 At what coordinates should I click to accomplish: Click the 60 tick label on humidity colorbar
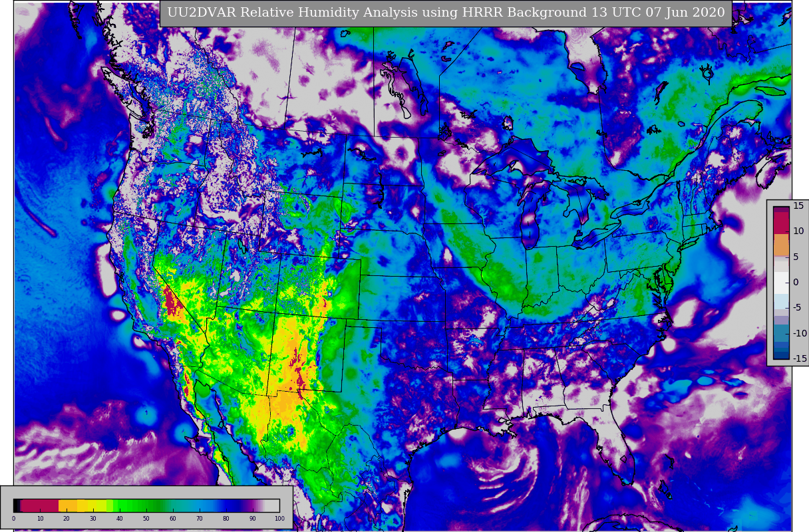click(x=173, y=519)
